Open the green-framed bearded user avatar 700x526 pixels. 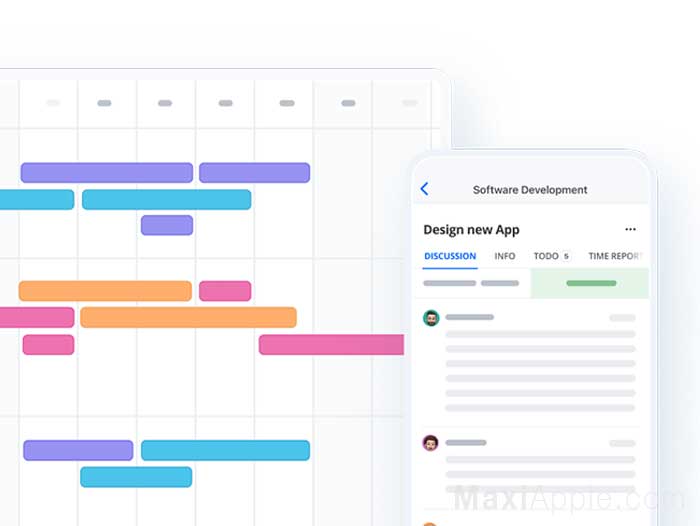click(x=431, y=318)
